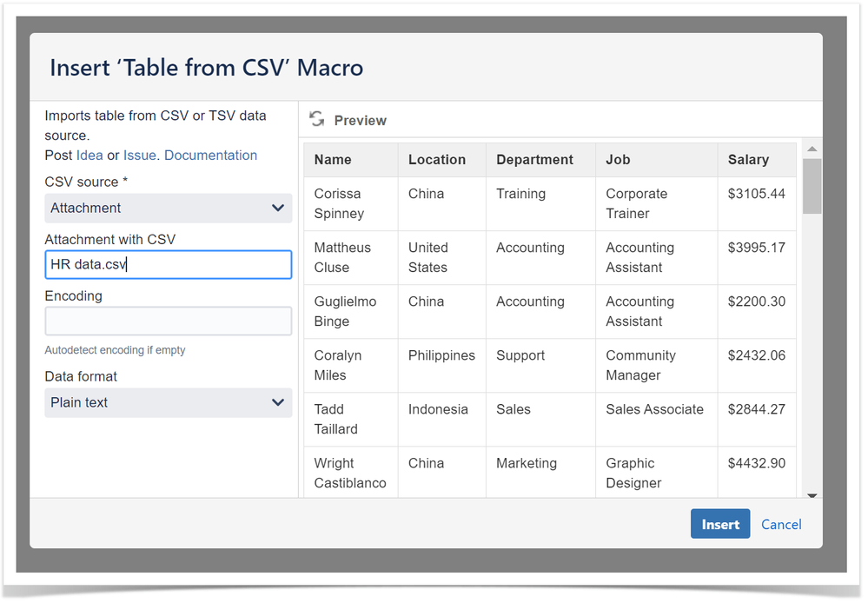Cancel the macro insertion
Image resolution: width=868 pixels, height=603 pixels.
tap(780, 524)
